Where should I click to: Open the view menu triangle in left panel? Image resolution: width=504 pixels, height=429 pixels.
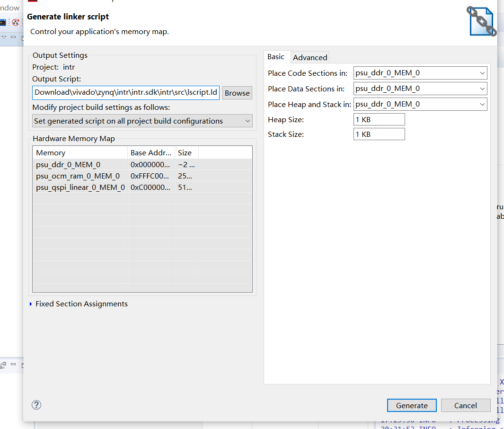[4, 37]
